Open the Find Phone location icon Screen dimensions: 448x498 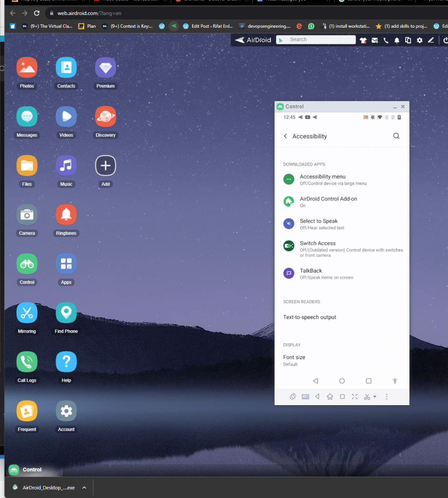[x=66, y=313]
